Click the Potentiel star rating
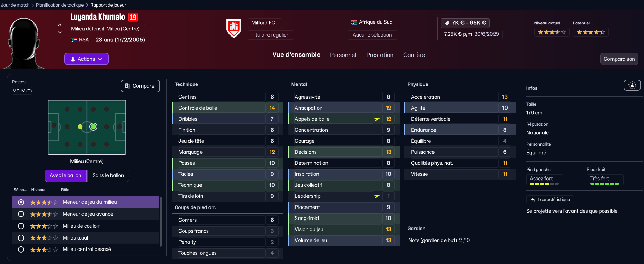644x264 pixels. click(x=591, y=32)
